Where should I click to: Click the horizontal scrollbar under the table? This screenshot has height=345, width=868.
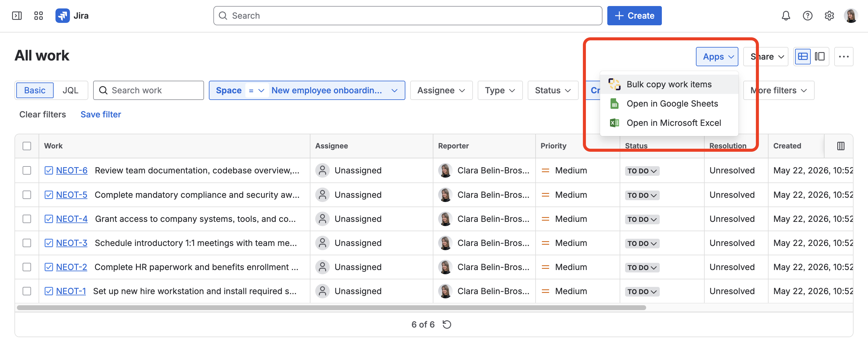coord(331,307)
